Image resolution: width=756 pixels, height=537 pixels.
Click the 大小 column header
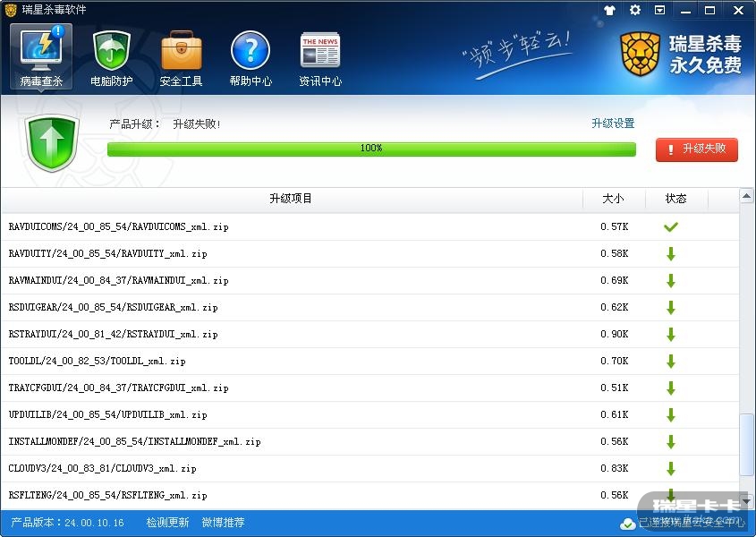coord(613,199)
